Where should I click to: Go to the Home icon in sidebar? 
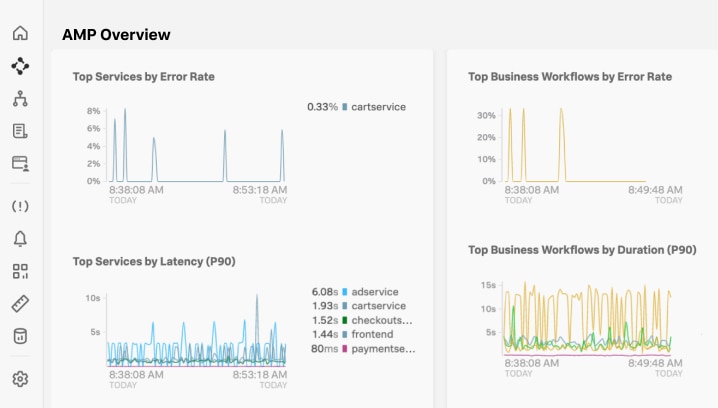point(20,33)
